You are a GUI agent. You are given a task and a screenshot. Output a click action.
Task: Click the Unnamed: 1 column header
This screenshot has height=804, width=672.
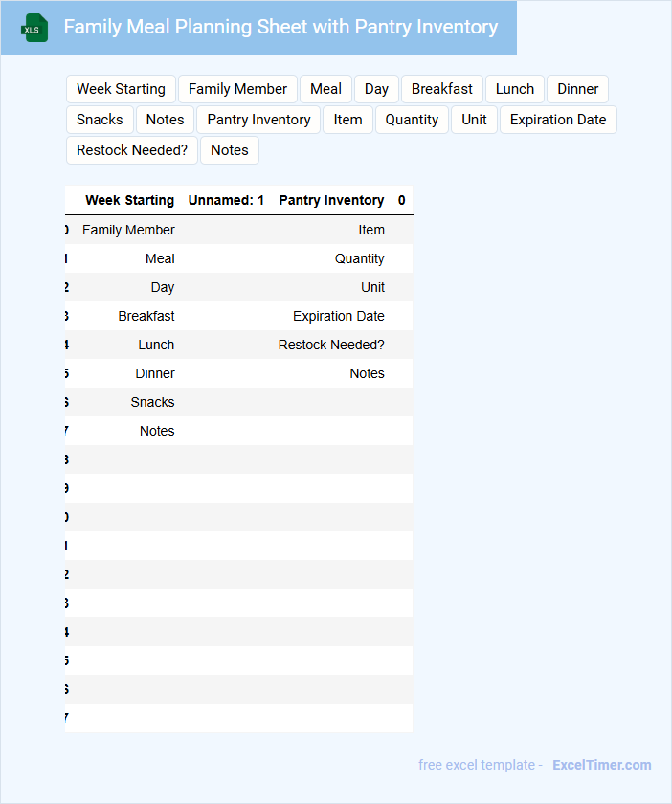click(x=226, y=200)
